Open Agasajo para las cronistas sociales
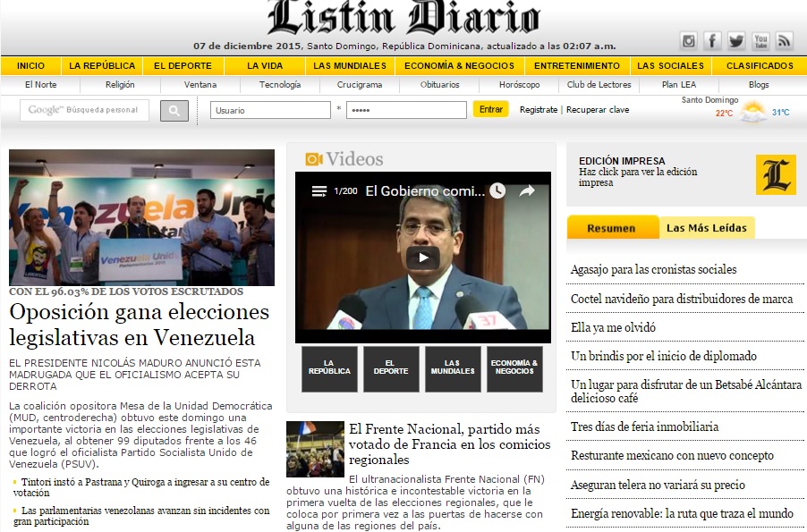This screenshot has width=807, height=532. (654, 270)
